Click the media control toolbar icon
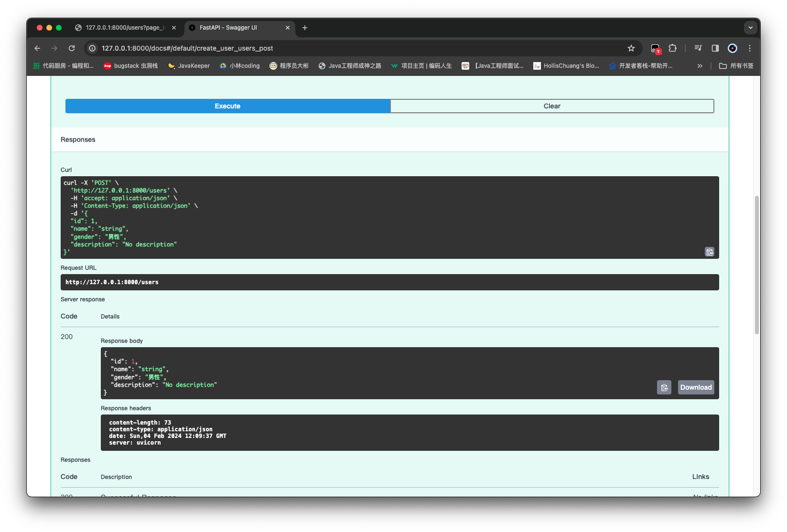This screenshot has width=787, height=532. click(698, 48)
